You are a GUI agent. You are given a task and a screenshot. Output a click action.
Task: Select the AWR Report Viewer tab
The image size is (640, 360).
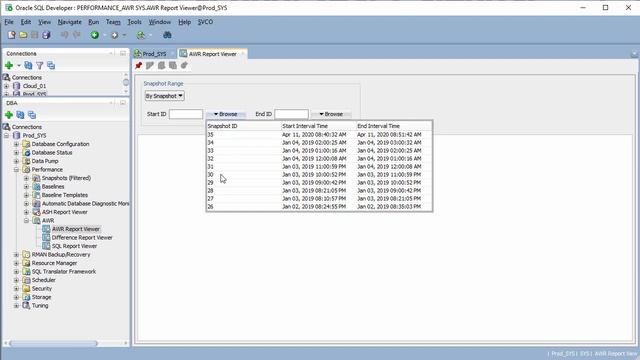212,54
